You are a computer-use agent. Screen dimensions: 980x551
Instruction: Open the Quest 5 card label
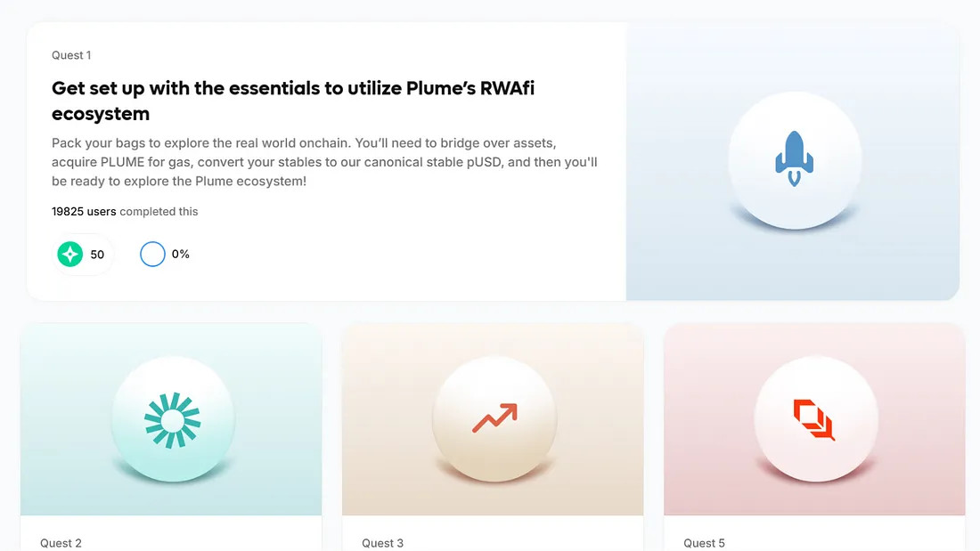[704, 543]
